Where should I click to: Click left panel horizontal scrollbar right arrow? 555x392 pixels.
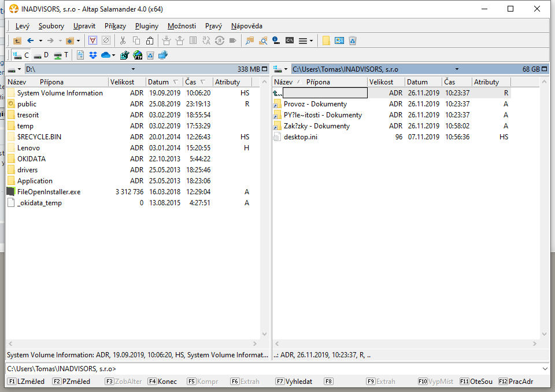255,343
